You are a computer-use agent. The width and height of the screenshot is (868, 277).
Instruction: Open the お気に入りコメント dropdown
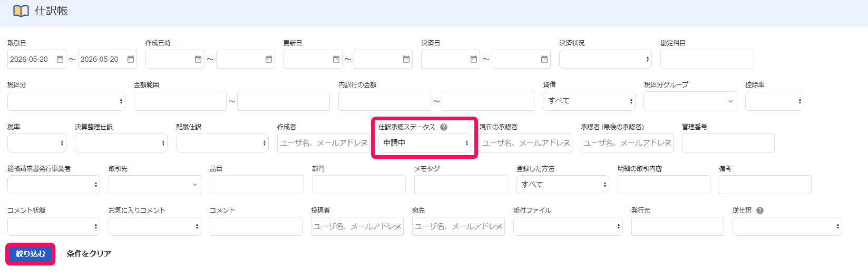[155, 226]
